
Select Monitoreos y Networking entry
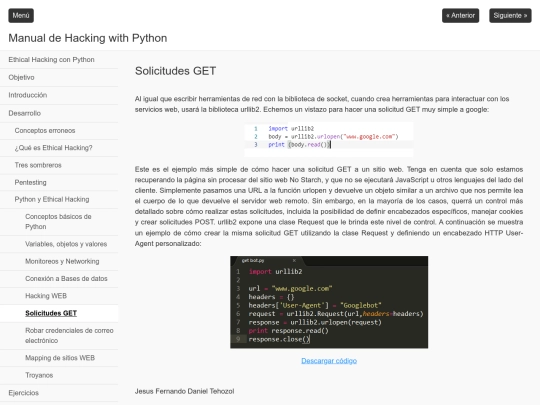59,261
